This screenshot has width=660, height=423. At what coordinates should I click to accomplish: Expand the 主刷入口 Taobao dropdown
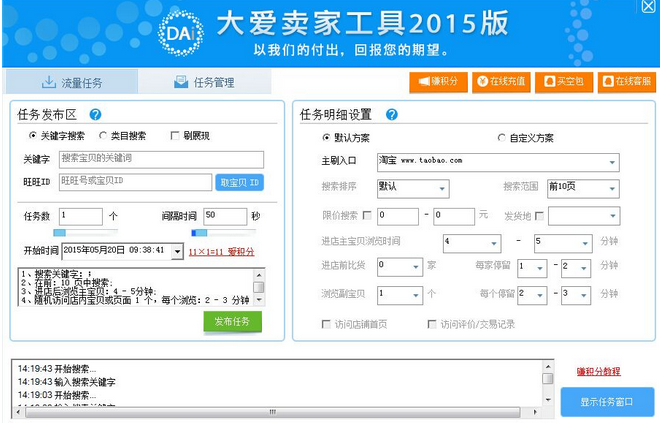tap(612, 162)
